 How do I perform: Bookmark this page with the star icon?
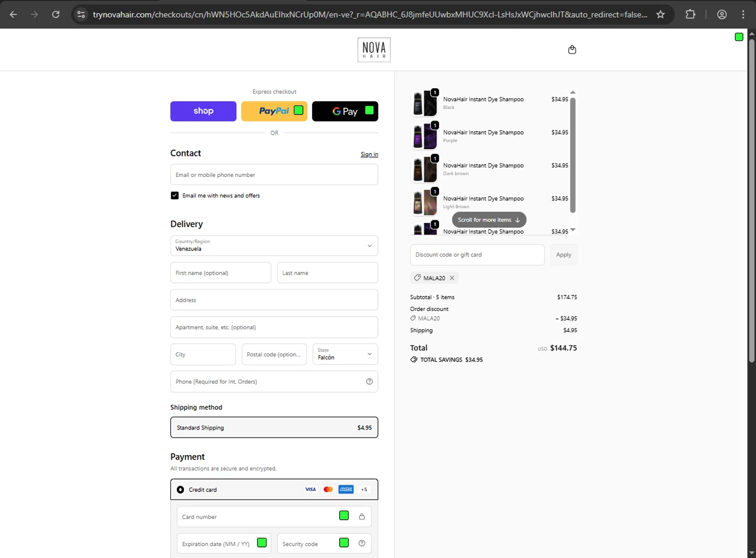click(660, 15)
